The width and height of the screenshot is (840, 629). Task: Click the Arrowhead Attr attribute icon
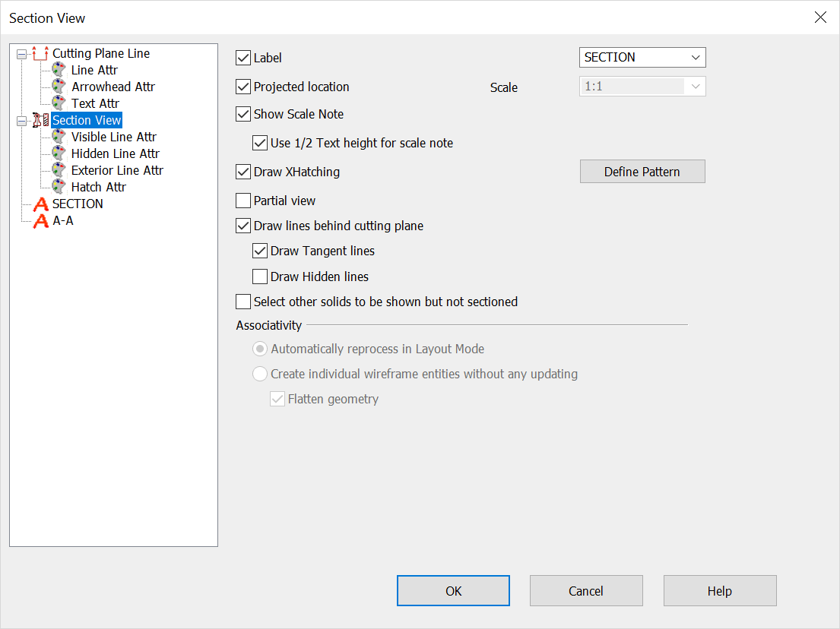[x=59, y=86]
